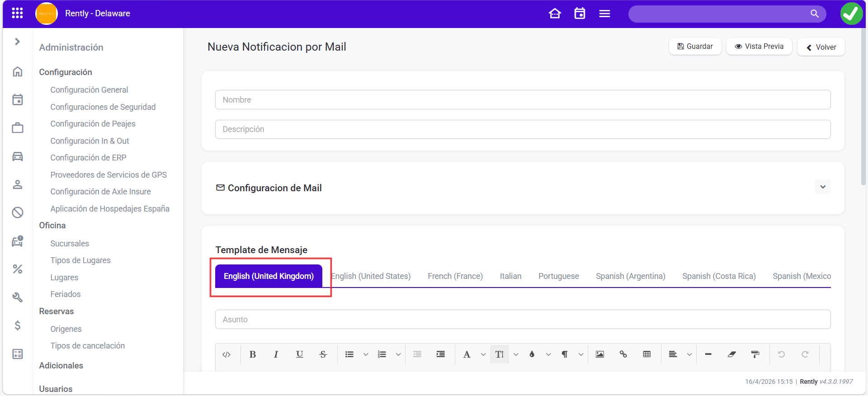The height and width of the screenshot is (396, 868).
Task: Click the ink drop color picker icon
Action: click(x=532, y=354)
